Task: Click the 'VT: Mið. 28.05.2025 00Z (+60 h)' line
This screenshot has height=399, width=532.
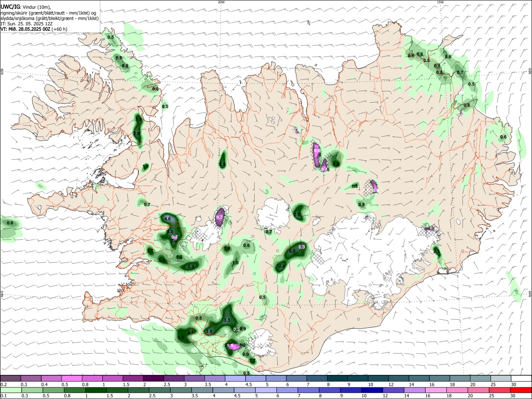Action: pos(34,29)
